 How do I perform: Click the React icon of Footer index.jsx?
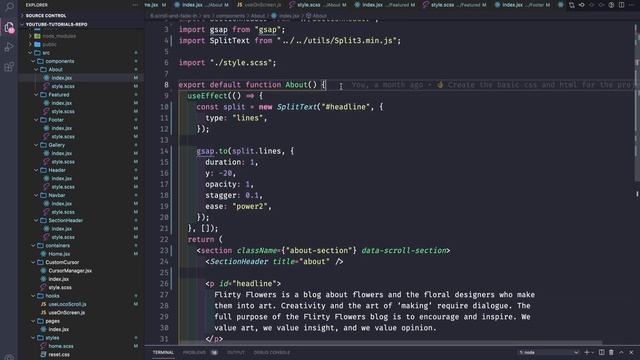tap(47, 128)
